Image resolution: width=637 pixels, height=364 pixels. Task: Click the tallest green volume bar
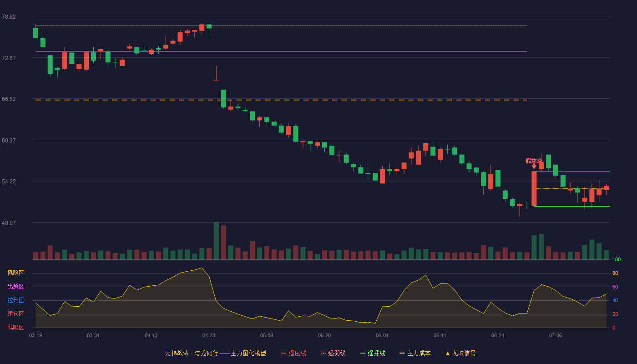click(x=216, y=241)
